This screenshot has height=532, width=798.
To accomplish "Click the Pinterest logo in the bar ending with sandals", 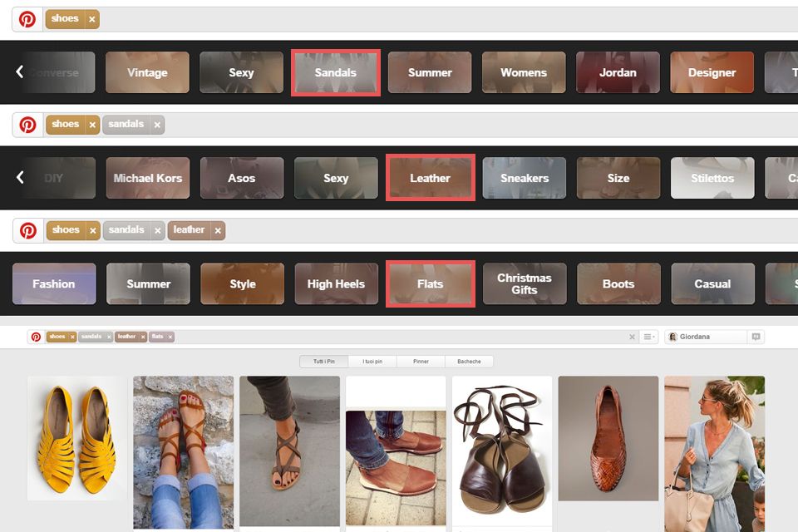I will 27,125.
